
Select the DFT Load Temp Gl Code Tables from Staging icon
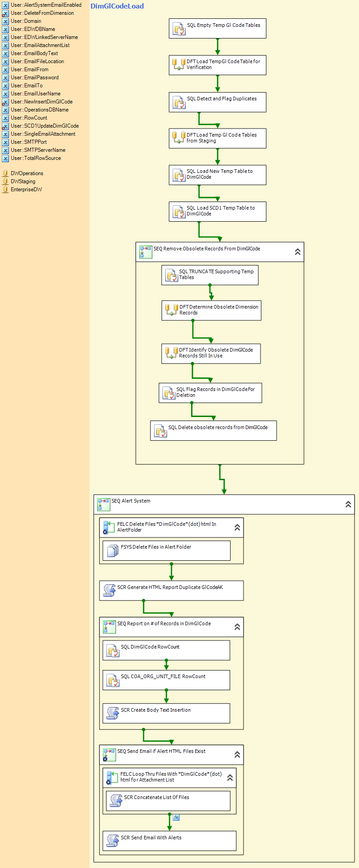[x=179, y=138]
